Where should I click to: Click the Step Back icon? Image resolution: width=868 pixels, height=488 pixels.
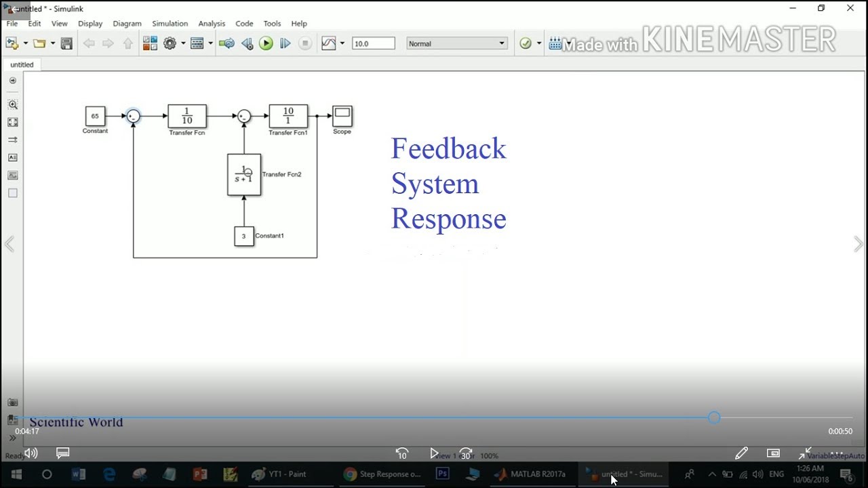point(247,43)
